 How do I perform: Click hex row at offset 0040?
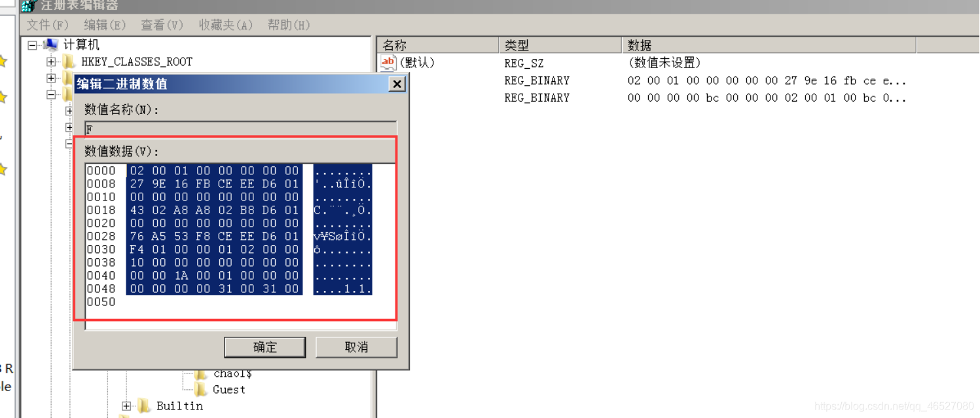[x=214, y=275]
